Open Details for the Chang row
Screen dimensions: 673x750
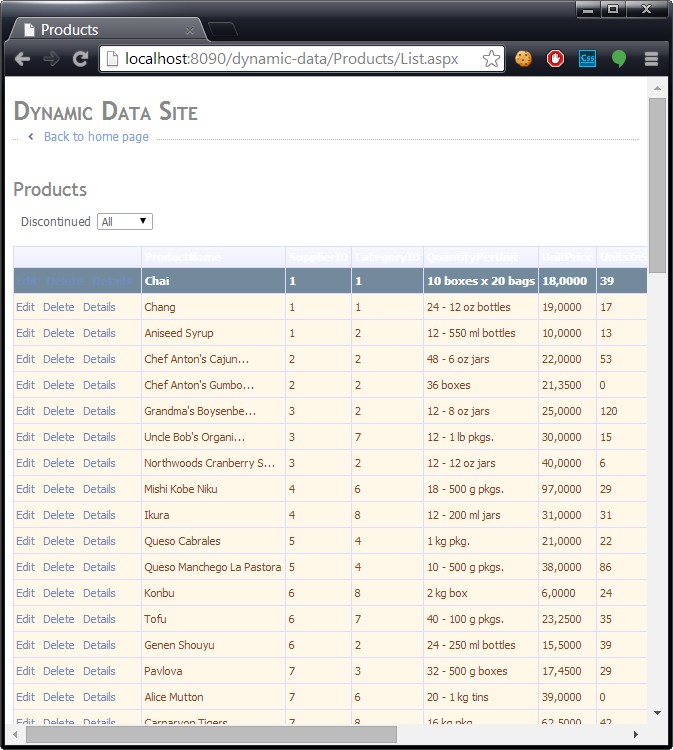99,307
